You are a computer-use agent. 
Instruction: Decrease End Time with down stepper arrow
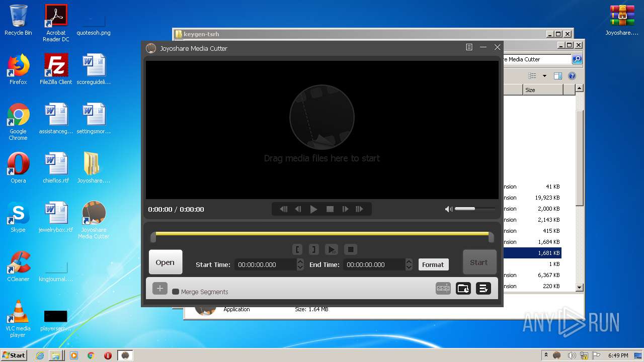click(x=409, y=267)
